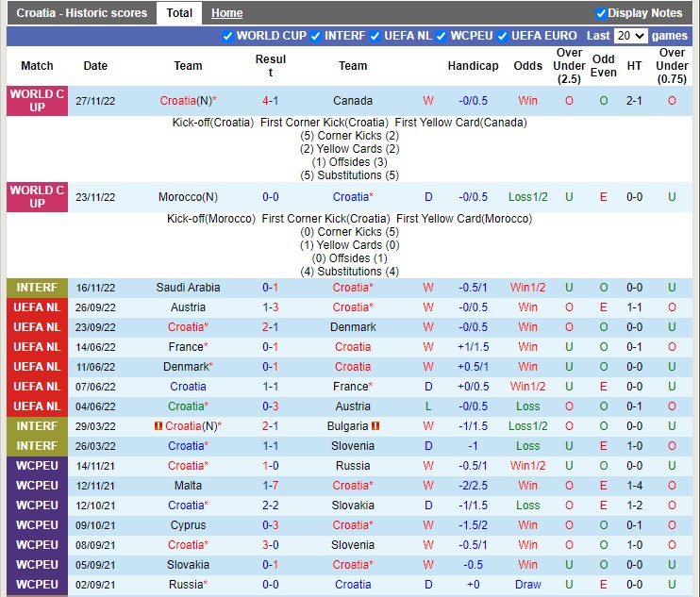
Task: Click the red card icon next to Croatia(N) 29/03/22
Action: pos(158,426)
